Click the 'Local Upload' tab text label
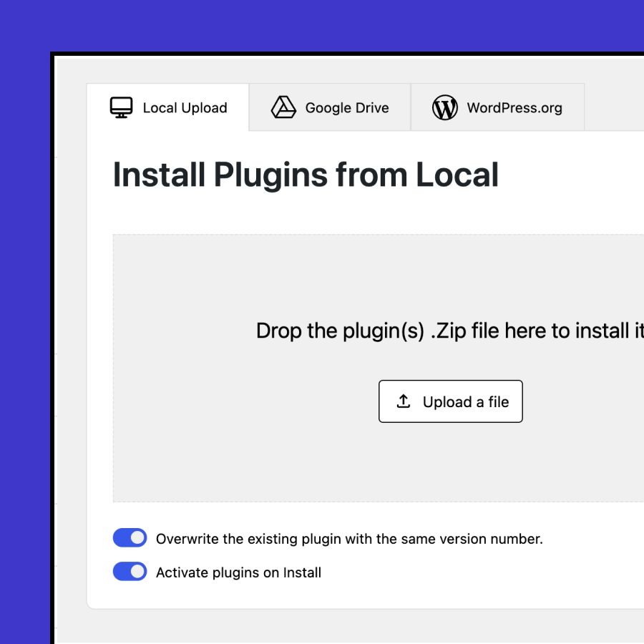This screenshot has height=644, width=644. (185, 108)
